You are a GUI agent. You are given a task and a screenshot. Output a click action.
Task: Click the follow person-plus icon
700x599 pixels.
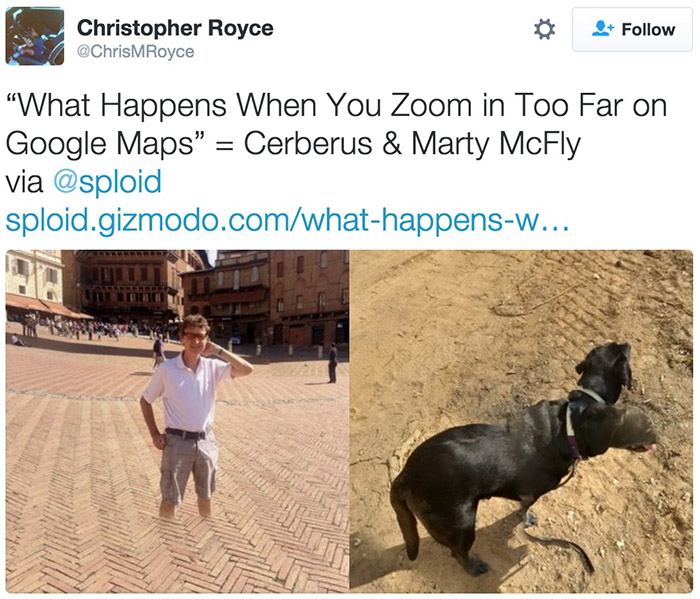603,29
